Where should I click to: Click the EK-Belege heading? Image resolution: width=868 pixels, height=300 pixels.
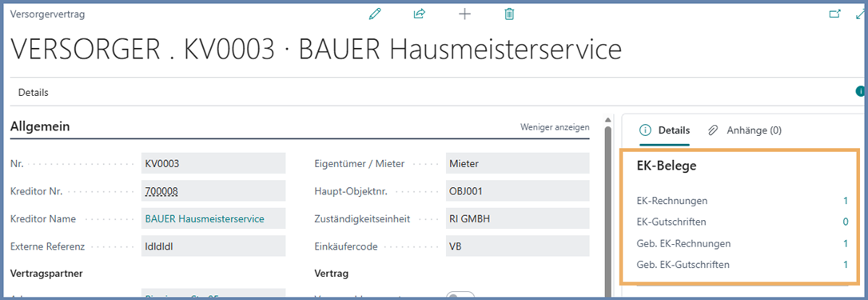(x=667, y=166)
